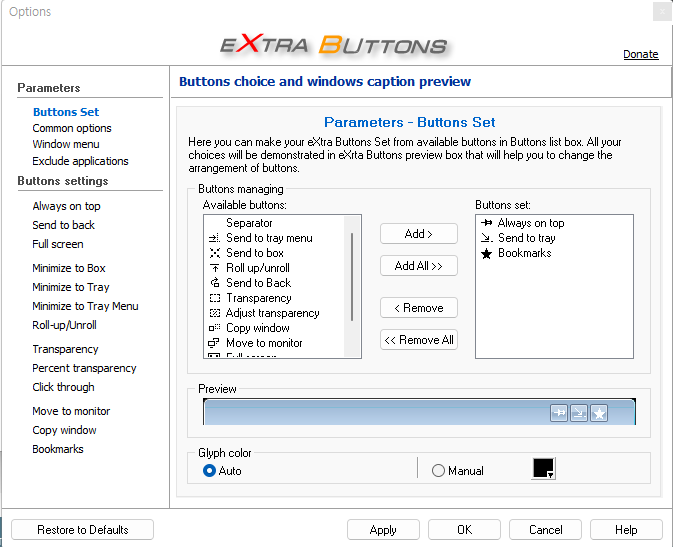673x547 pixels.
Task: Click the Bookmarks star button in preview caption
Action: pyautogui.click(x=599, y=413)
